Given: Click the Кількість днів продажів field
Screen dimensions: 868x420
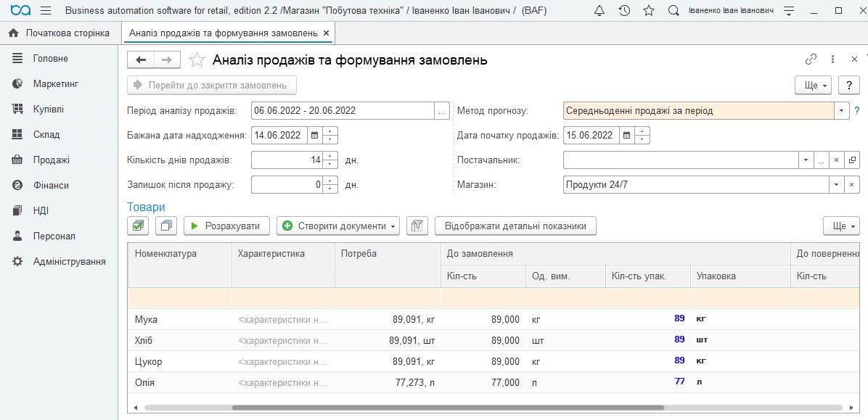Looking at the screenshot, I should (287, 160).
